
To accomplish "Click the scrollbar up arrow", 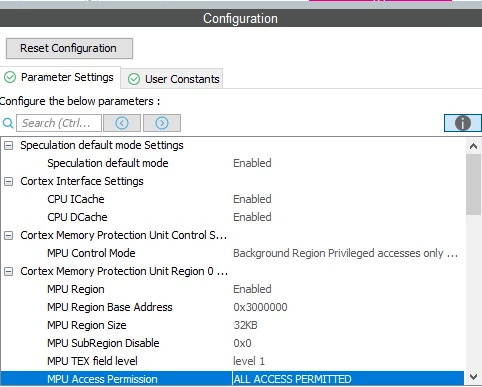I will [473, 146].
